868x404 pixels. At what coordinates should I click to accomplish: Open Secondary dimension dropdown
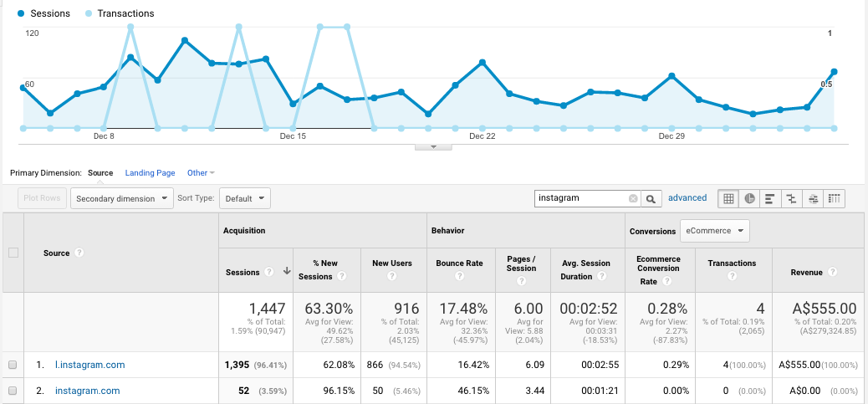click(122, 199)
